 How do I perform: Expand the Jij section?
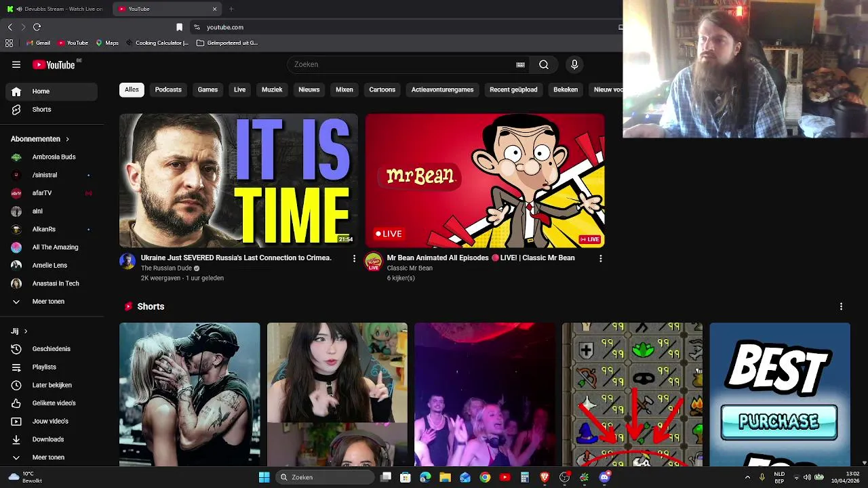point(19,331)
